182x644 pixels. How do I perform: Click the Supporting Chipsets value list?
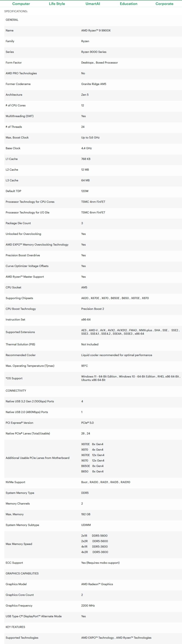point(115,298)
